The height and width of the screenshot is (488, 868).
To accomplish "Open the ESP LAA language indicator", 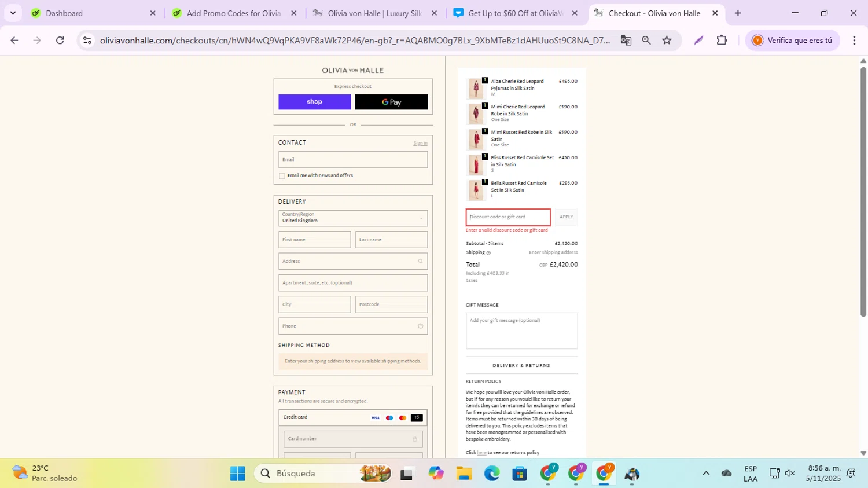I will tap(751, 474).
